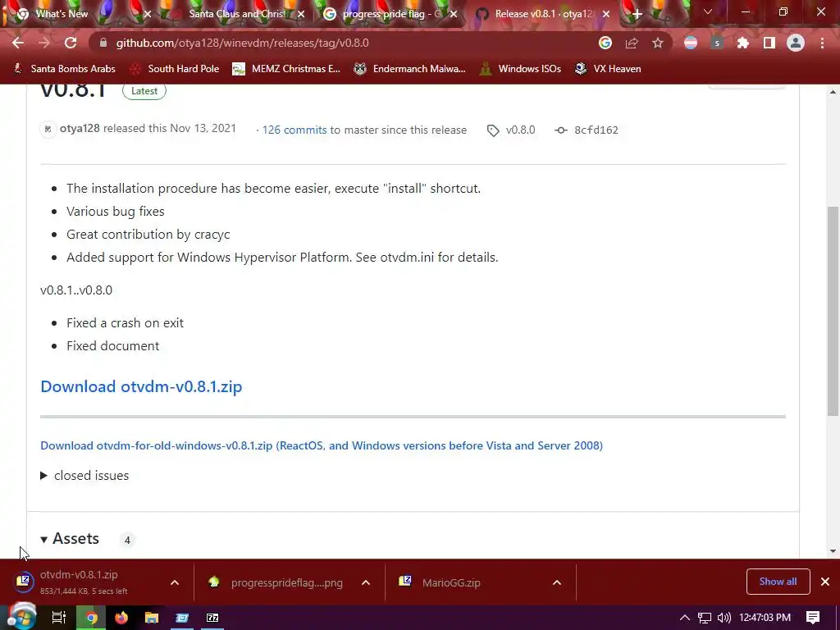Open otvdm-v0.8.1.zip download item

tap(79, 582)
